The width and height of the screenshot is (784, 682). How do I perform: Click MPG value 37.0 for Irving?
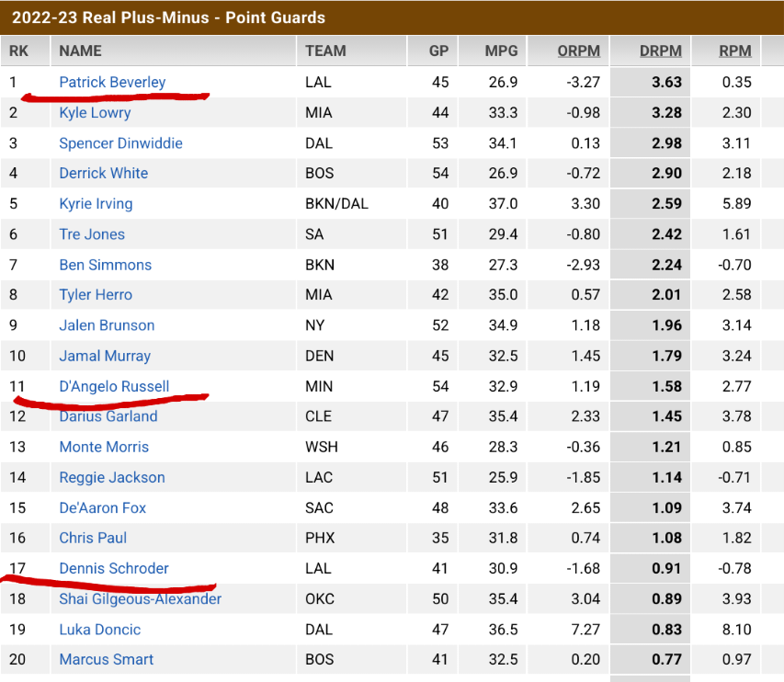[x=503, y=203]
